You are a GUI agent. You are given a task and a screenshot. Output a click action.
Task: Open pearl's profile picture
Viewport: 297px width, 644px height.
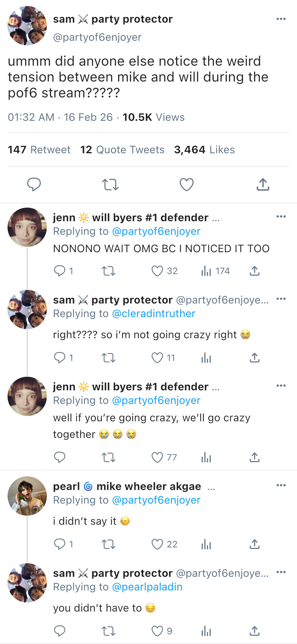coord(27,496)
